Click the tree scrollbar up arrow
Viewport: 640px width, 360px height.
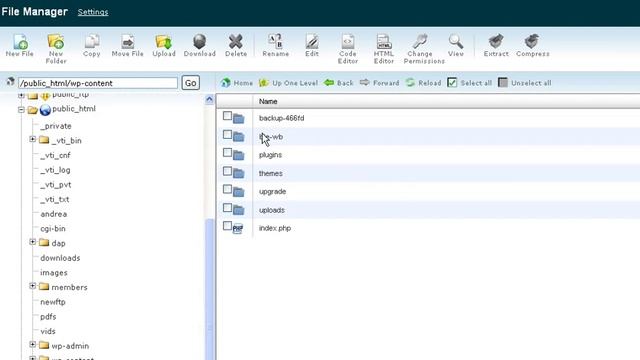click(209, 99)
